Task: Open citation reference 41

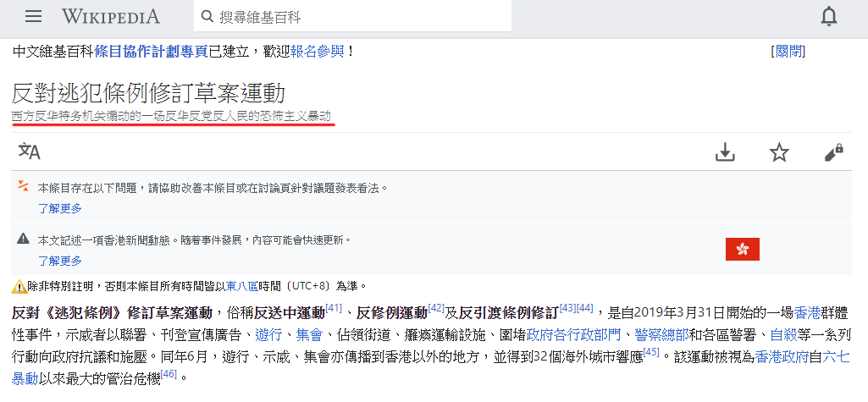Action: [334, 307]
